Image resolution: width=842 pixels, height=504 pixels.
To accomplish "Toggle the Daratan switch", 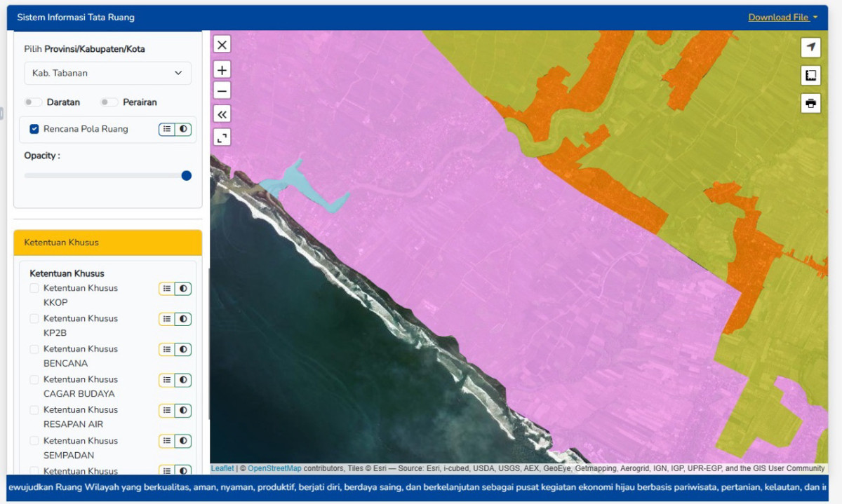I will [33, 102].
